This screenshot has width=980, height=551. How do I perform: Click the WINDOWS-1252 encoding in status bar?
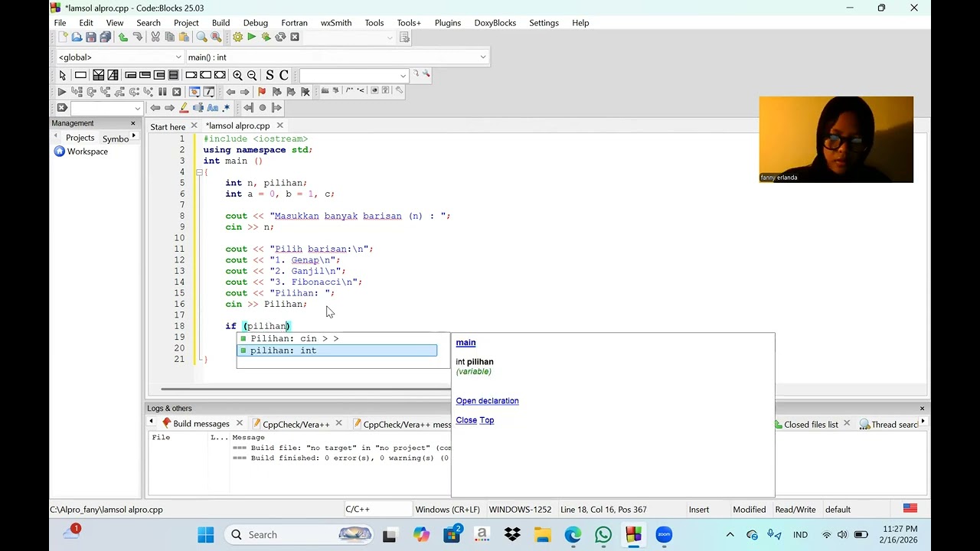coord(520,510)
